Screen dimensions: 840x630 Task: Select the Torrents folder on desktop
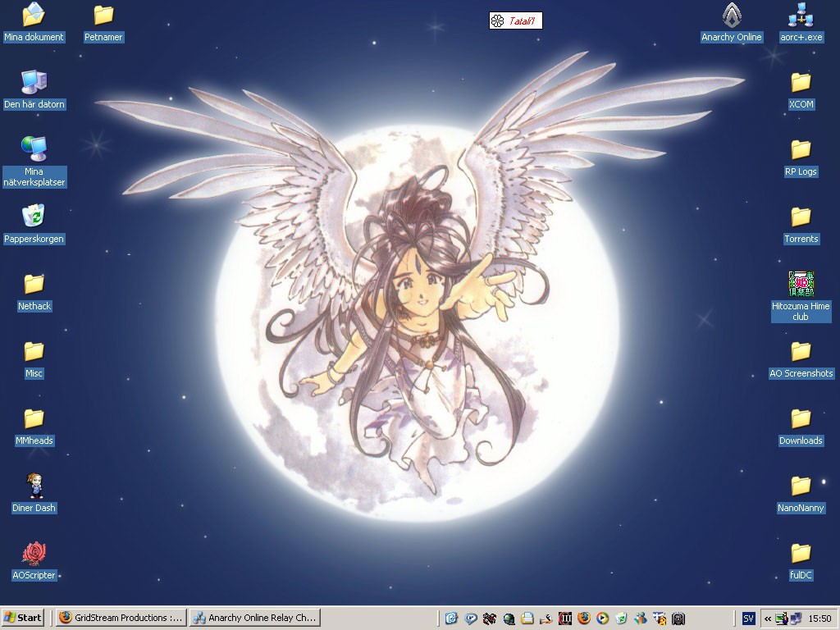click(801, 217)
